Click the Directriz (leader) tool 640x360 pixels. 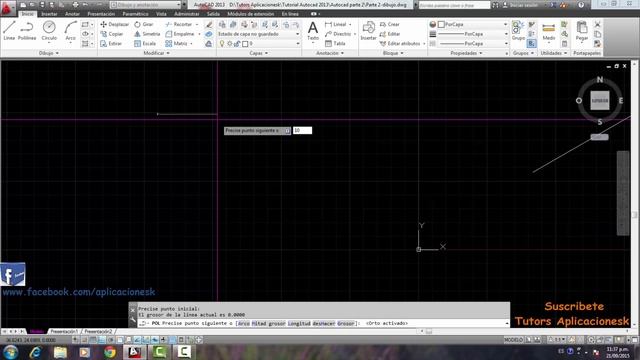coord(338,34)
